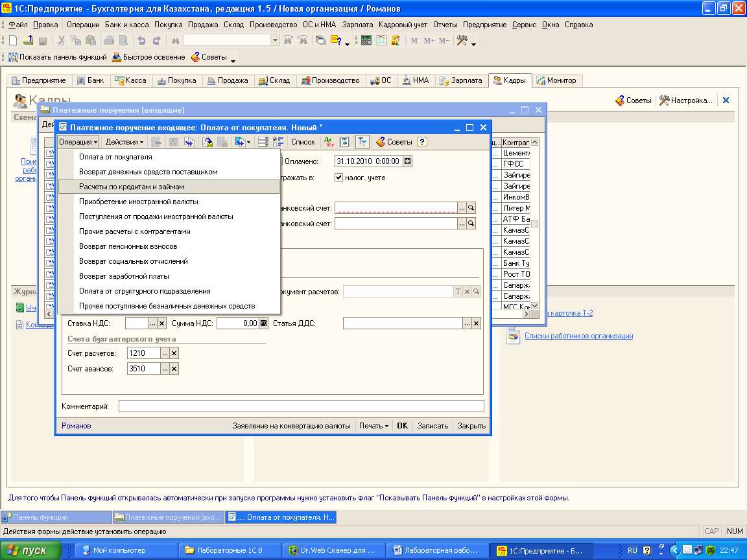Screen dimensions: 747x560
Task: Collapse the Операция dropdown menu
Action: (78, 142)
